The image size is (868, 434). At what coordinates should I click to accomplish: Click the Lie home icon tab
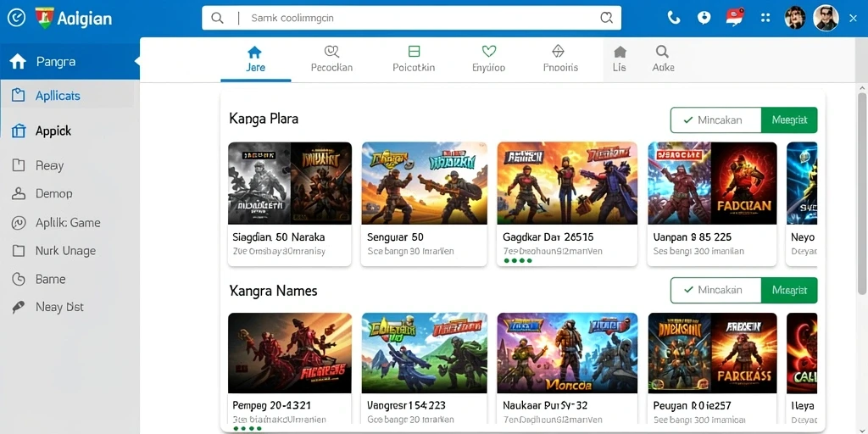pos(620,59)
